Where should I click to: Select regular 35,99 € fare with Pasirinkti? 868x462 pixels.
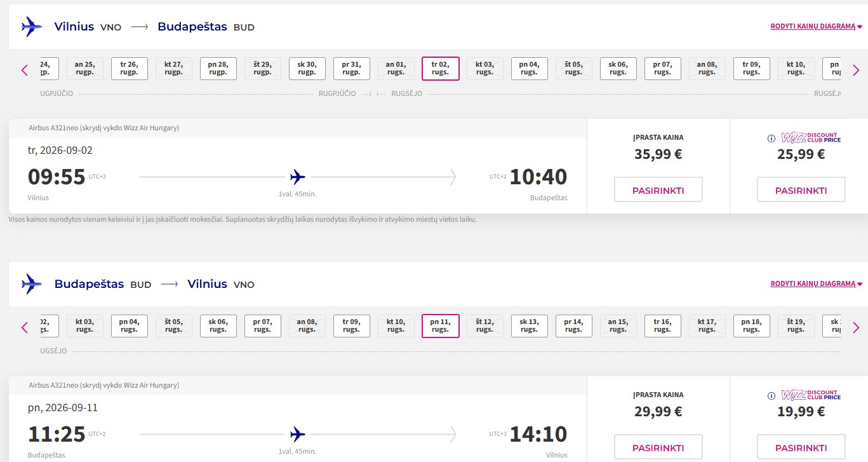(x=658, y=190)
